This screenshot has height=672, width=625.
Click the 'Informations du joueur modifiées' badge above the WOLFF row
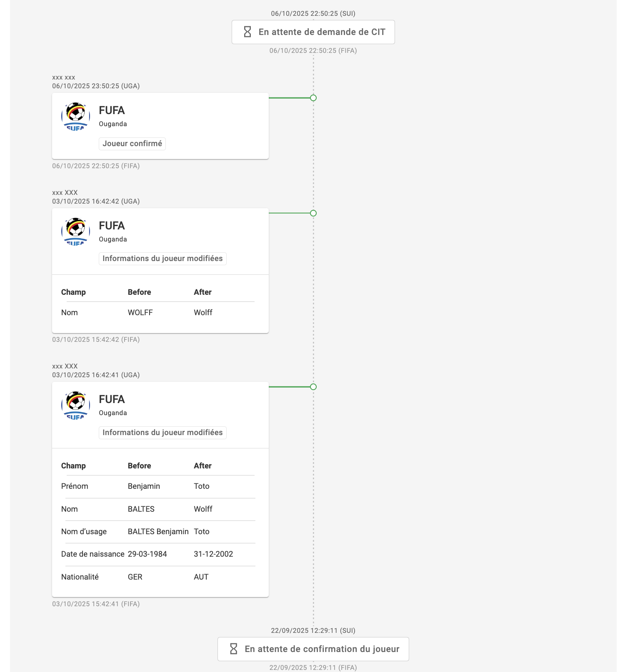[x=162, y=259]
